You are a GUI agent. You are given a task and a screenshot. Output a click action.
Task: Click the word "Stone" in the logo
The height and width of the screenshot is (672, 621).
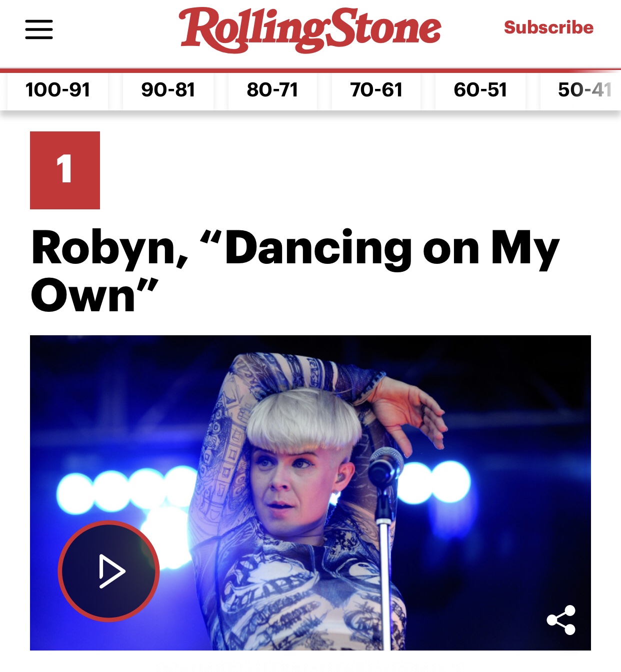(385, 27)
